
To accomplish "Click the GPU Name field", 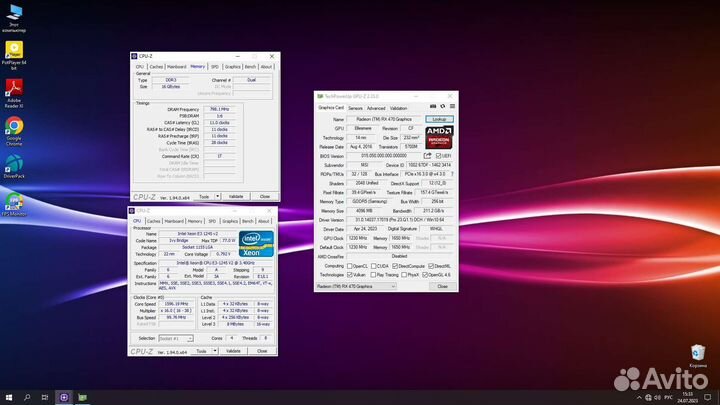I will tap(384, 119).
